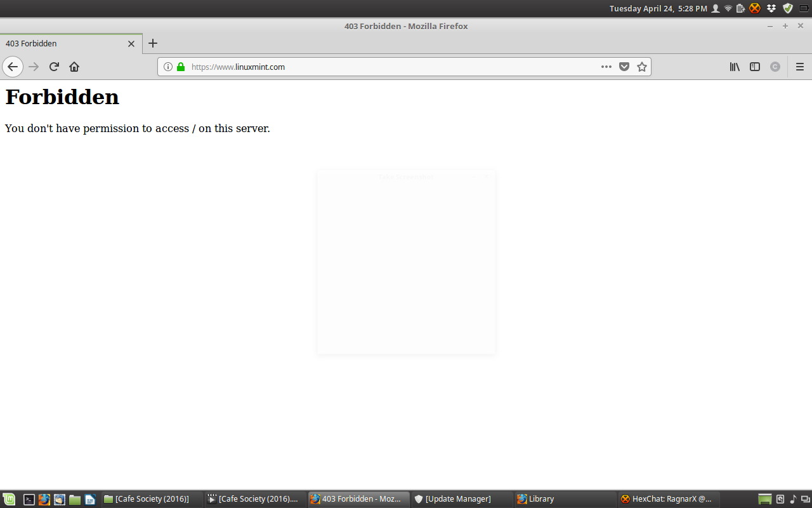
Task: Click the HexChat tray icon
Action: pos(754,8)
